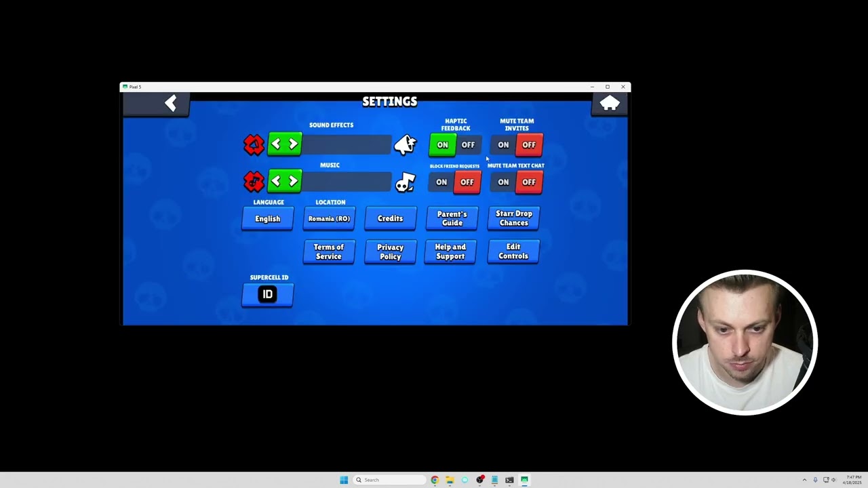The width and height of the screenshot is (868, 488).
Task: Set mute team invites to ON
Action: pos(503,145)
